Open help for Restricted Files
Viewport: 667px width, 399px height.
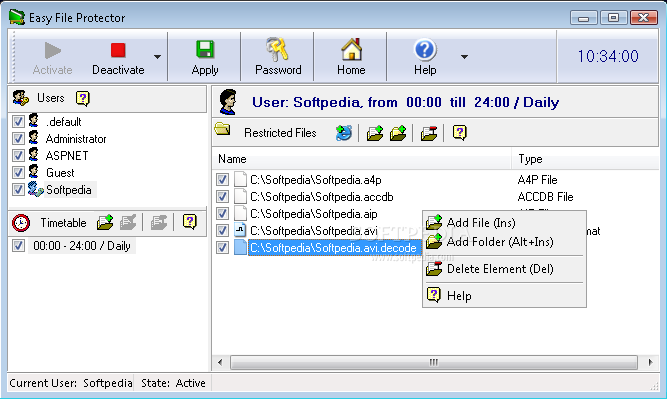(x=459, y=133)
